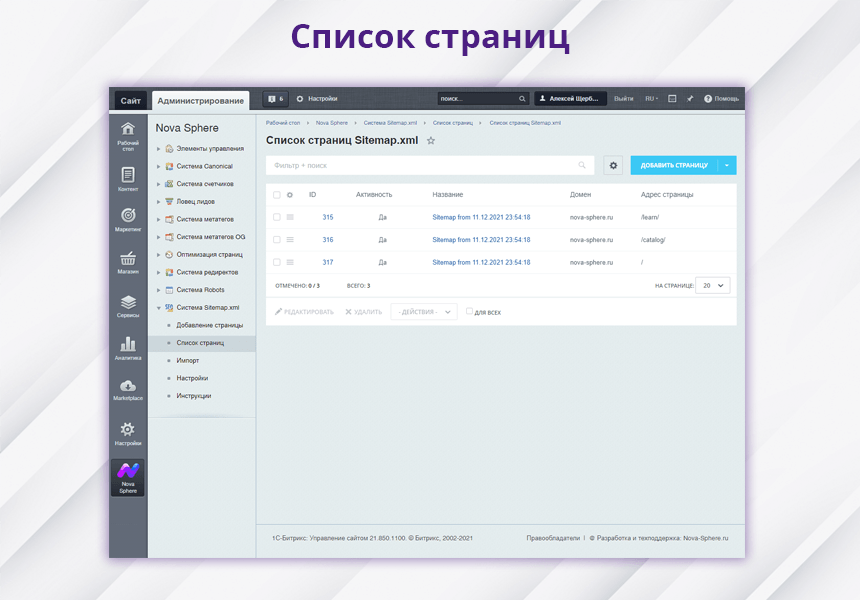
Task: Click the 'Добавить страницу' button
Action: tap(673, 166)
